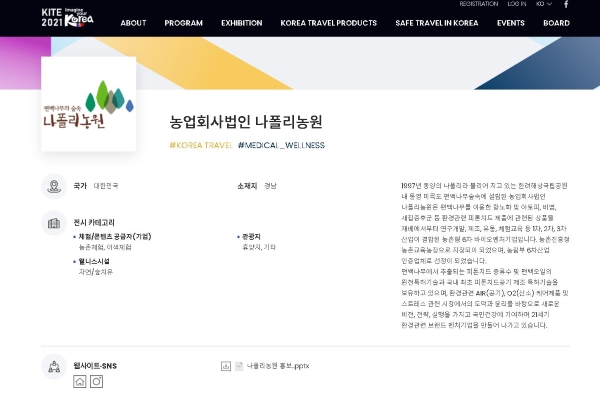
Task: Click the 휴양지, 기타 text
Action: [259, 247]
